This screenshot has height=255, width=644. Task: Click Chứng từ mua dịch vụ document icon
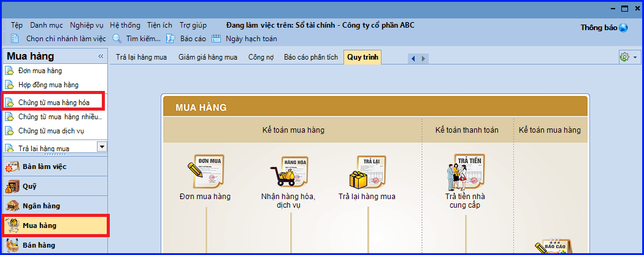tap(9, 131)
